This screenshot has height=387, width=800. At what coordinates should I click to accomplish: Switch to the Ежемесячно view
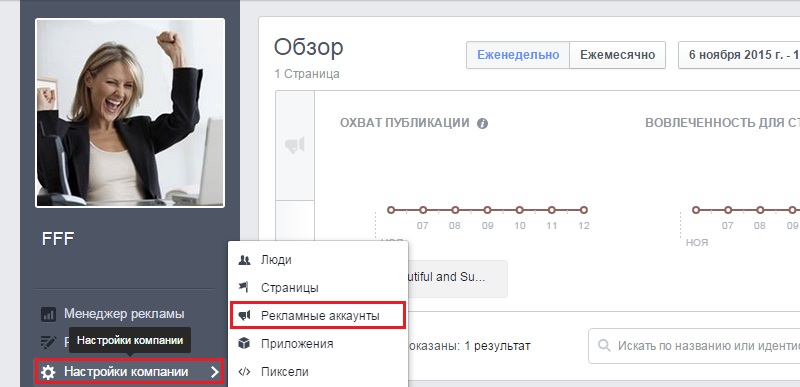[x=617, y=55]
